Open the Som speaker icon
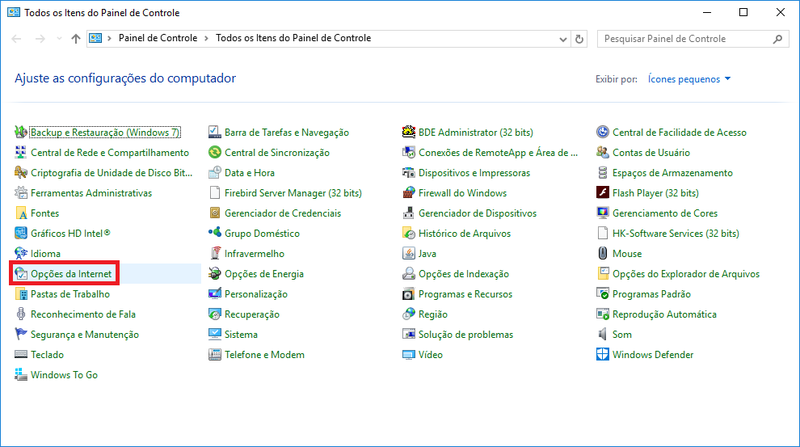This screenshot has width=800, height=447. [603, 335]
